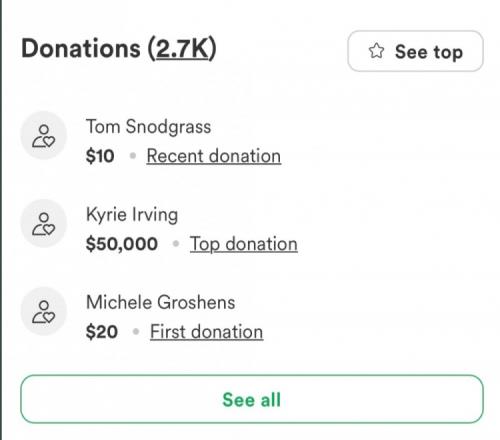The height and width of the screenshot is (440, 500).
Task: Click the $50,000 donation amount
Action: pyautogui.click(x=122, y=244)
